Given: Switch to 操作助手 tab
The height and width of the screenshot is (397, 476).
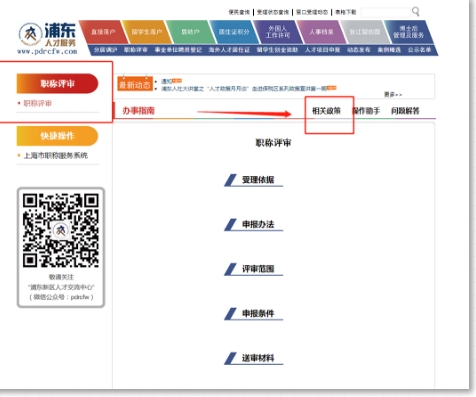Looking at the screenshot, I should (x=366, y=111).
